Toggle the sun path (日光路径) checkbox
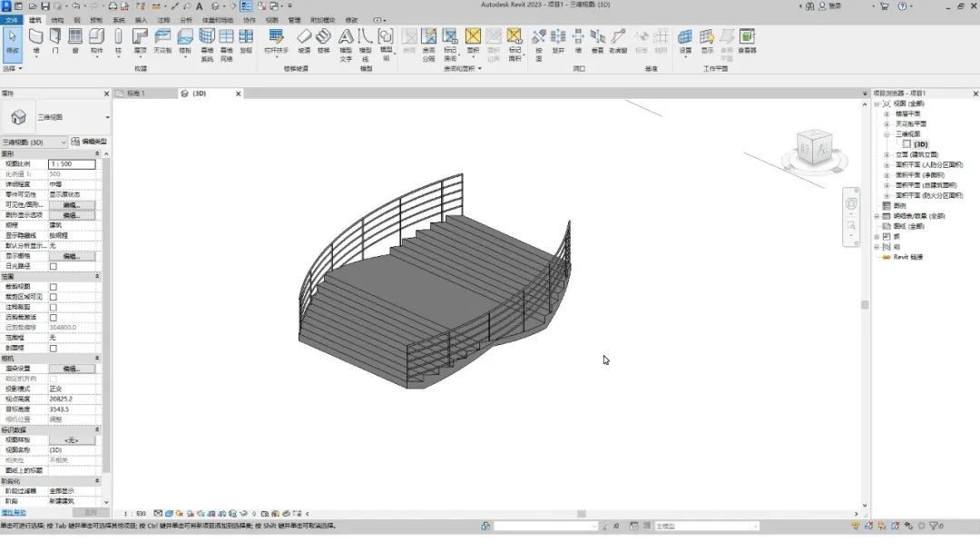The height and width of the screenshot is (552, 980). 54,266
